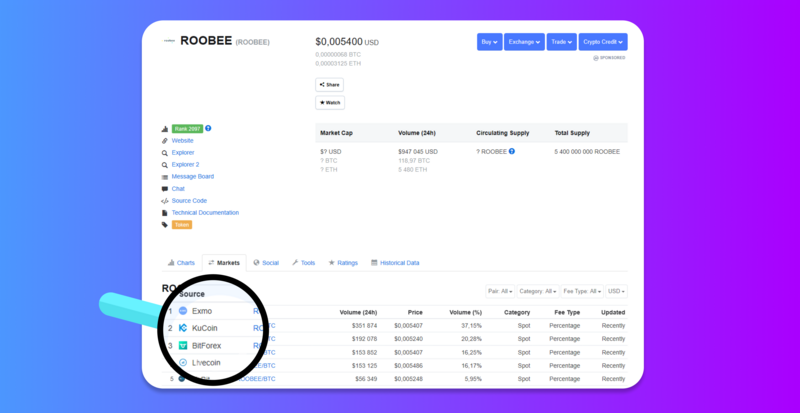Screen dimensions: 800x413
Task: Click the $56 349 volume cell
Action: (366, 379)
